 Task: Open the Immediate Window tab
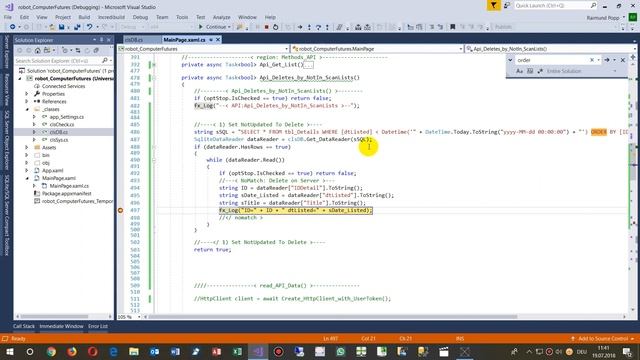[61, 326]
